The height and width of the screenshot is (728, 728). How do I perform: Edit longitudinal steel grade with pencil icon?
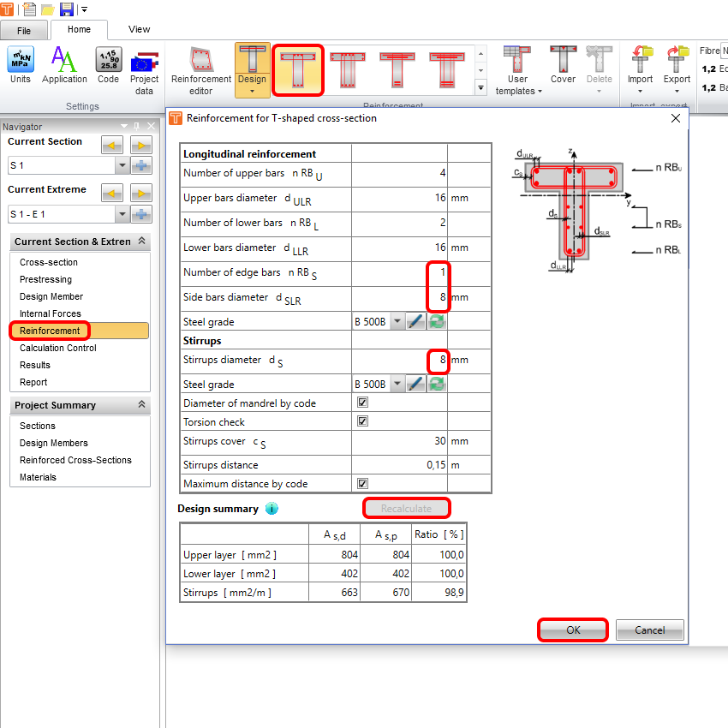[415, 322]
